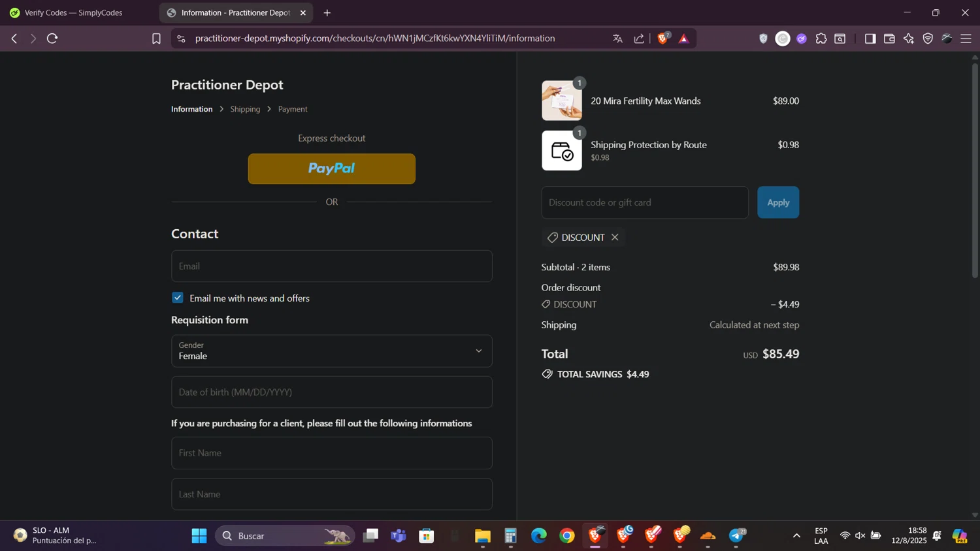Click the Subtotal $89.98 value
The height and width of the screenshot is (551, 980).
[786, 267]
